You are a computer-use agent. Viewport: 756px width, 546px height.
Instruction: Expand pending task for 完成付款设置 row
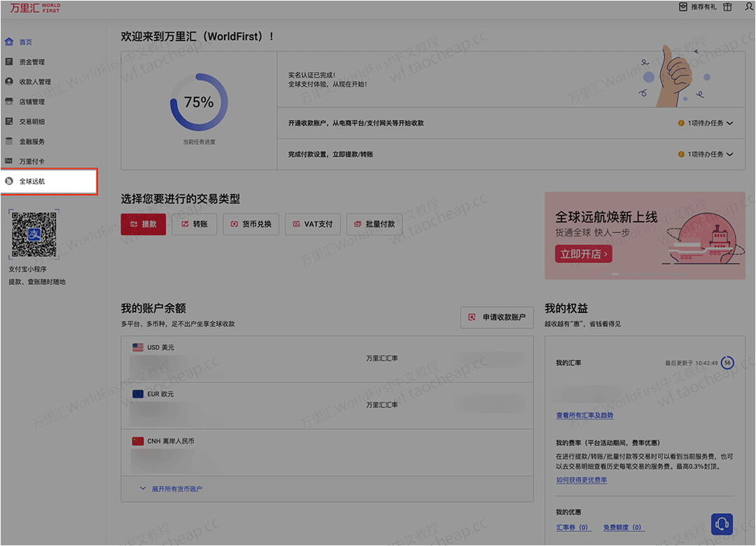click(x=706, y=154)
